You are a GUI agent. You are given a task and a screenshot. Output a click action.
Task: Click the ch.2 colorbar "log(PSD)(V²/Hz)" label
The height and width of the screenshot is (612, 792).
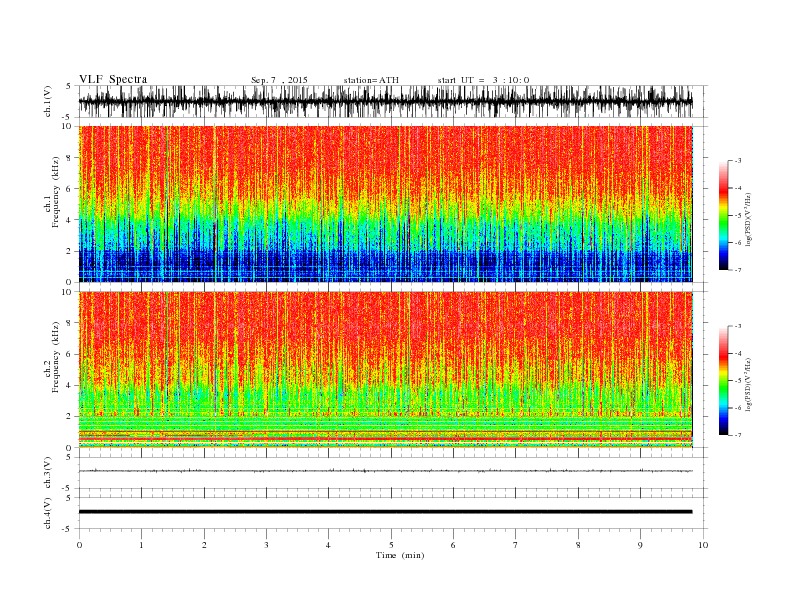(748, 384)
